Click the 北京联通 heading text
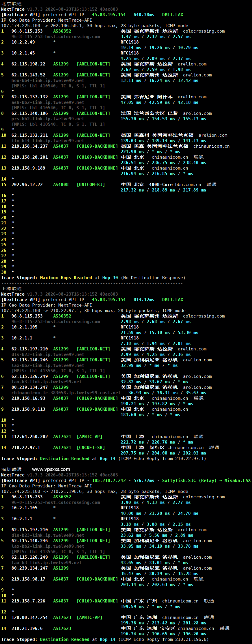252x644 pixels. tap(12, 4)
